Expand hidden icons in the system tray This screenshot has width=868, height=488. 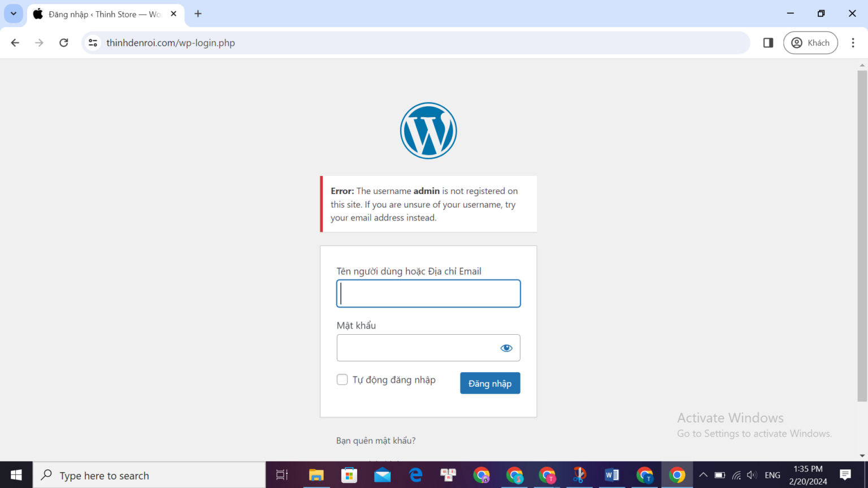[702, 475]
